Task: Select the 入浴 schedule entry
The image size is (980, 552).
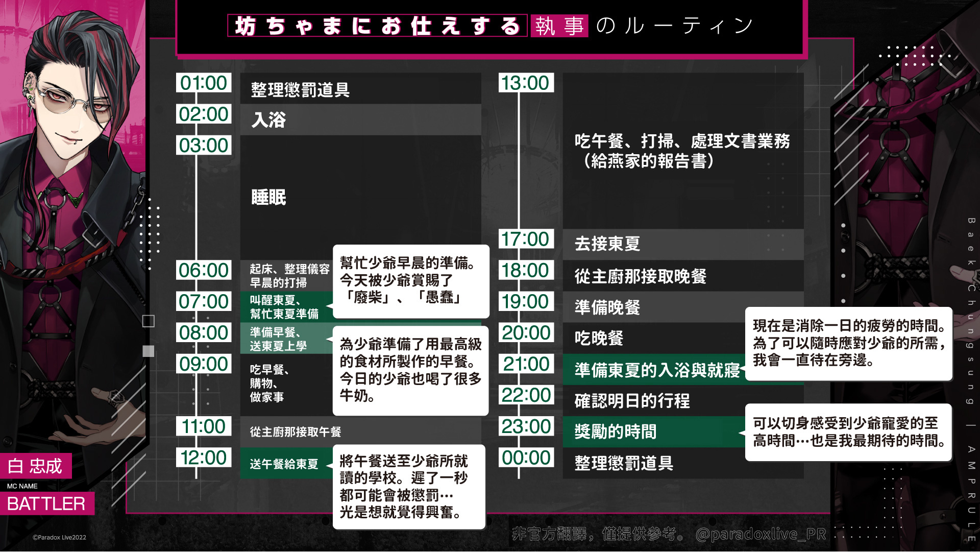Action: [x=360, y=119]
